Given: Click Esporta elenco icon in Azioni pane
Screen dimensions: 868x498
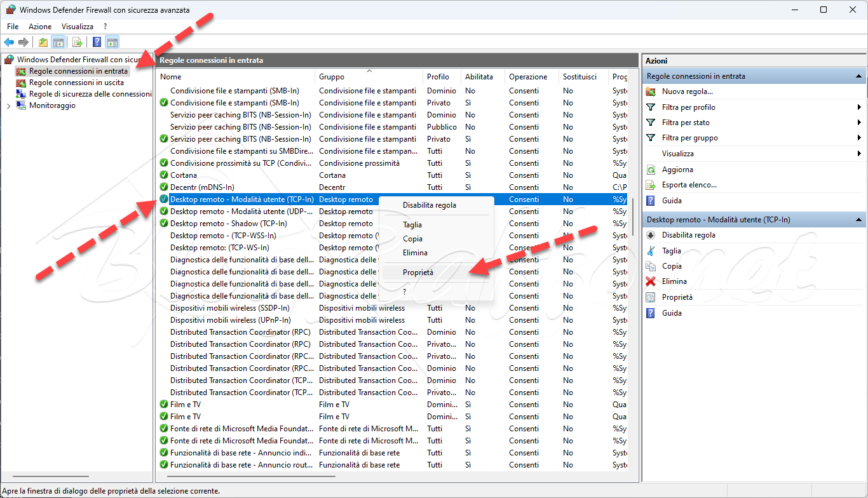Looking at the screenshot, I should pyautogui.click(x=651, y=185).
